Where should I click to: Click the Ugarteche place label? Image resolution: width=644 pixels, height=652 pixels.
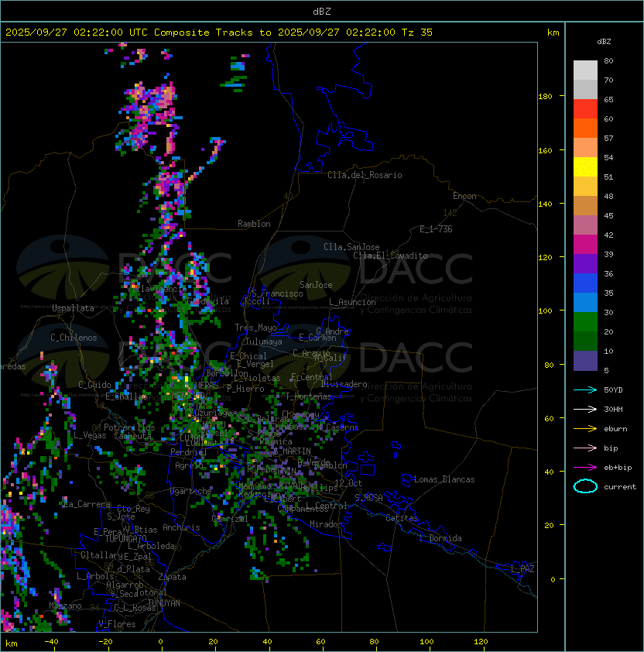191,491
